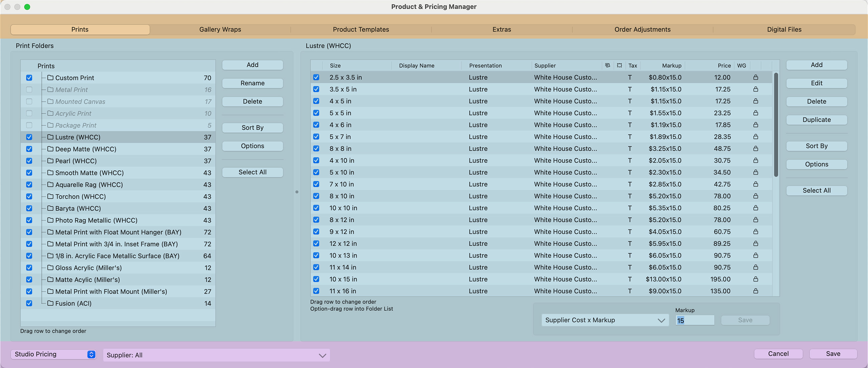868x368 pixels.
Task: Open the Supplier: All dropdown
Action: (x=216, y=355)
